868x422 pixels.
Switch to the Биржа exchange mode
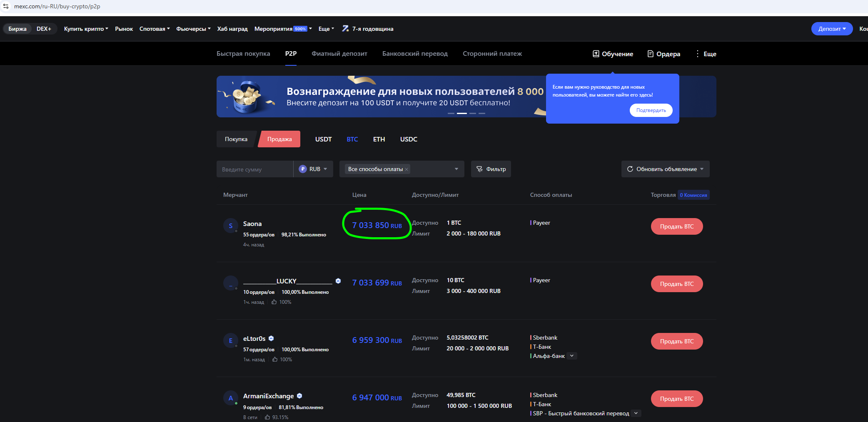(17, 29)
